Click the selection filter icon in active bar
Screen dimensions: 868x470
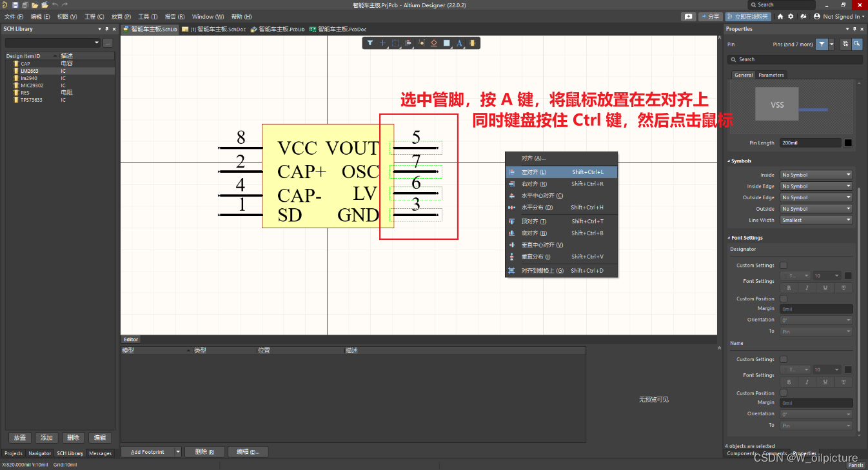(x=370, y=43)
